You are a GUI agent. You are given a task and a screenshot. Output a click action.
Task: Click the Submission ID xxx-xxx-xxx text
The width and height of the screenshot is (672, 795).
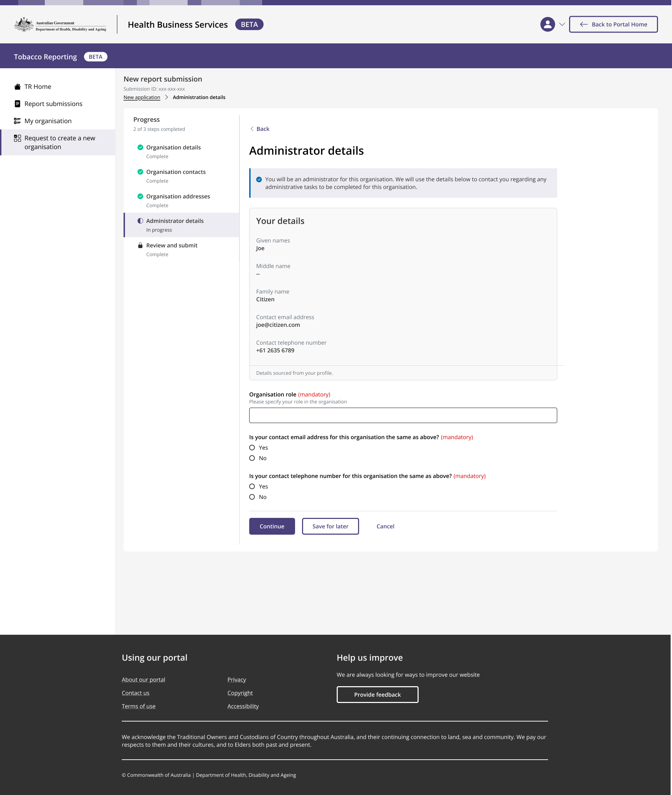point(154,89)
